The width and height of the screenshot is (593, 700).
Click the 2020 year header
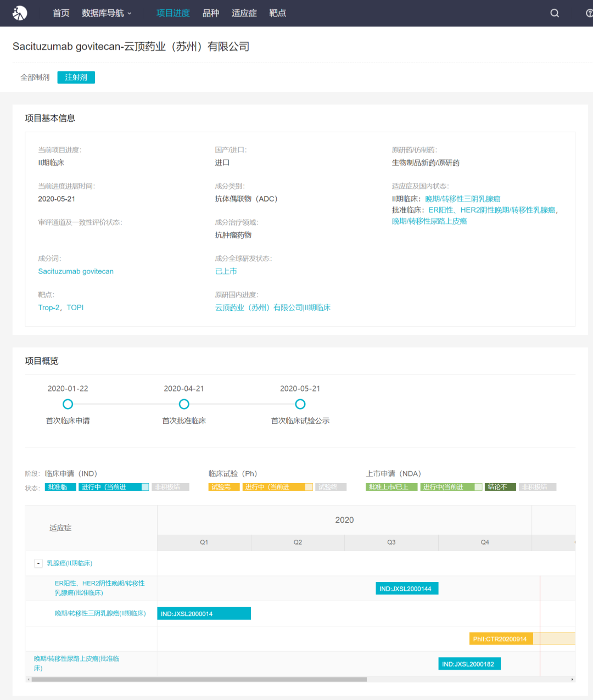click(x=344, y=520)
